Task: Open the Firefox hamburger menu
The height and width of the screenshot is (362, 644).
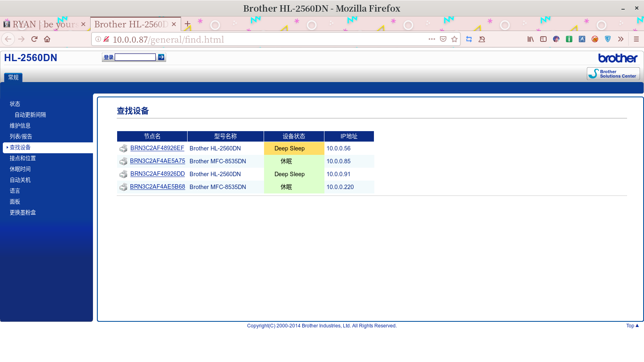Action: [x=636, y=39]
